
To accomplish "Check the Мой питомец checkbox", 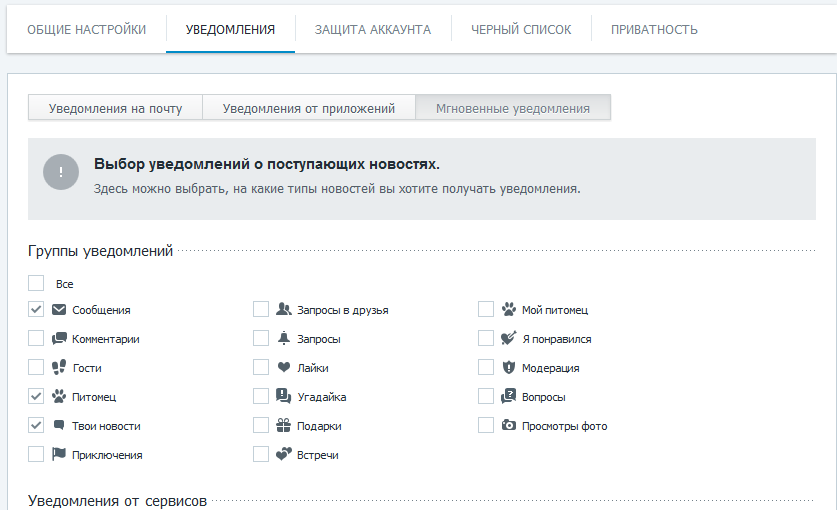I will (486, 309).
